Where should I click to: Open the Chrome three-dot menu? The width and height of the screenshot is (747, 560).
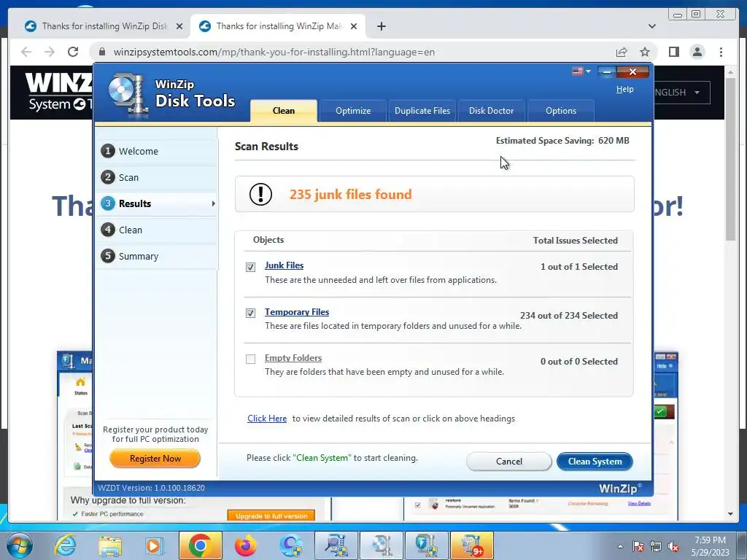pyautogui.click(x=721, y=52)
